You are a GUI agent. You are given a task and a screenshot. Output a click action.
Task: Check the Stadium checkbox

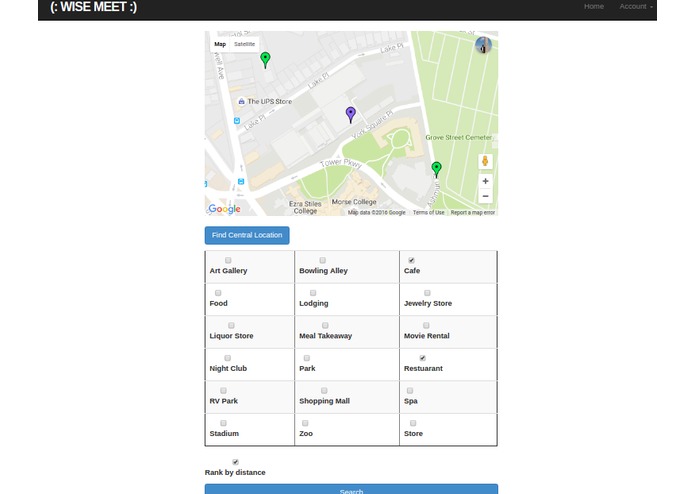click(223, 423)
